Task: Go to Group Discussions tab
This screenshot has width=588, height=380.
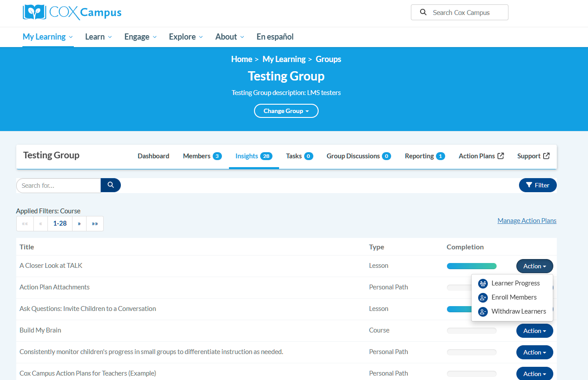Action: (x=359, y=156)
